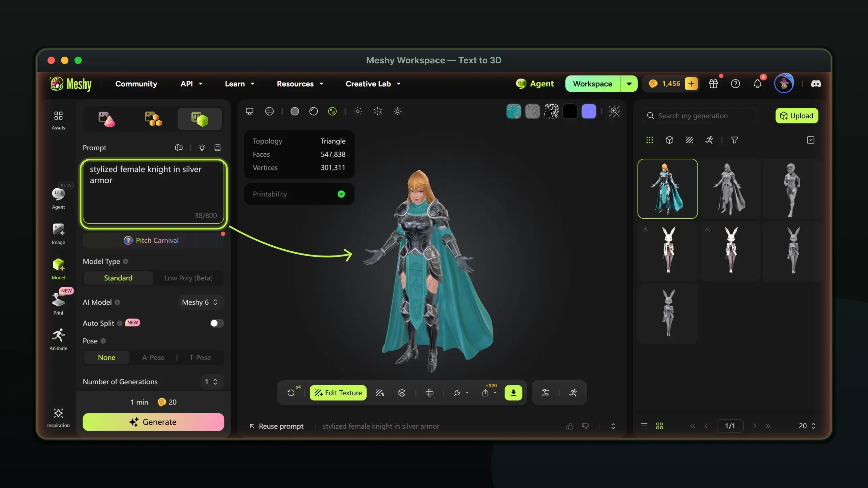Open the gift rewards icon
The image size is (868, 488).
[x=713, y=84]
